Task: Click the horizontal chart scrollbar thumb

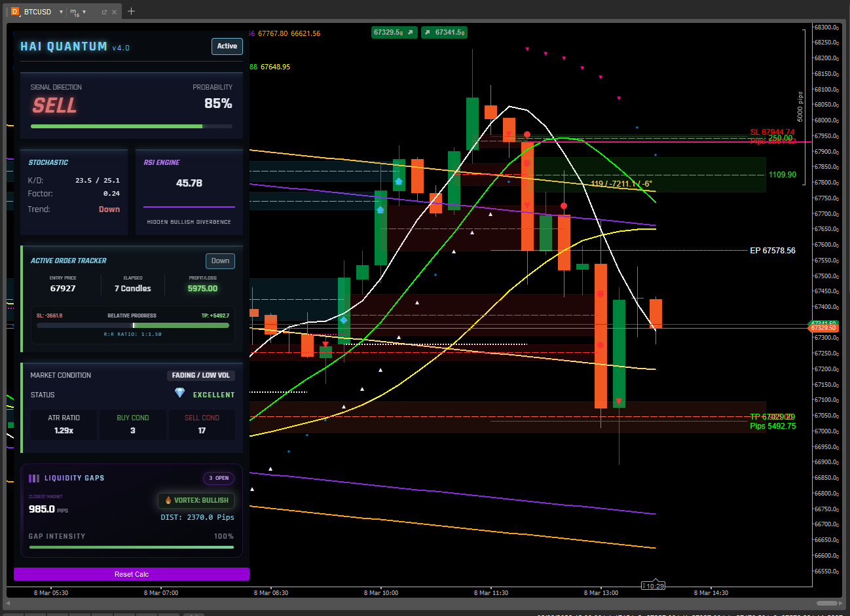Action: (826, 603)
